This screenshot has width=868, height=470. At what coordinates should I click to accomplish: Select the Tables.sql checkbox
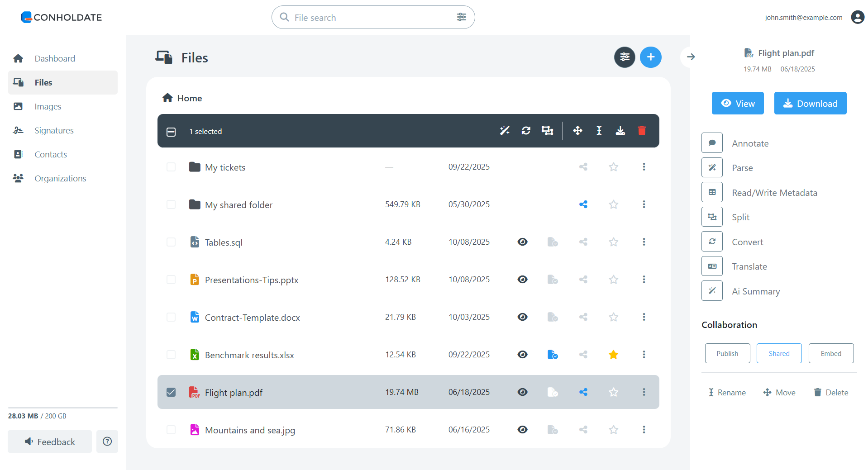171,242
